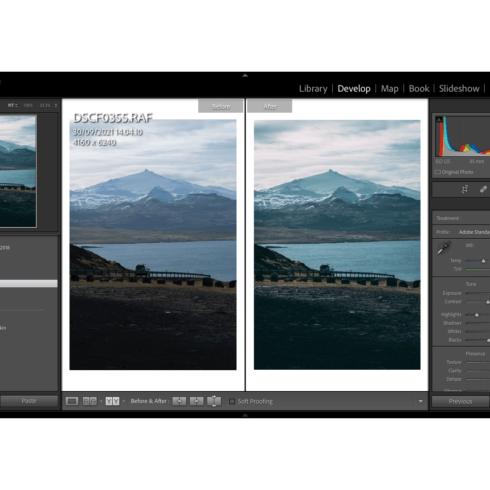490x490 pixels.
Task: Open the toolbar content dropdown arrow
Action: (x=421, y=401)
